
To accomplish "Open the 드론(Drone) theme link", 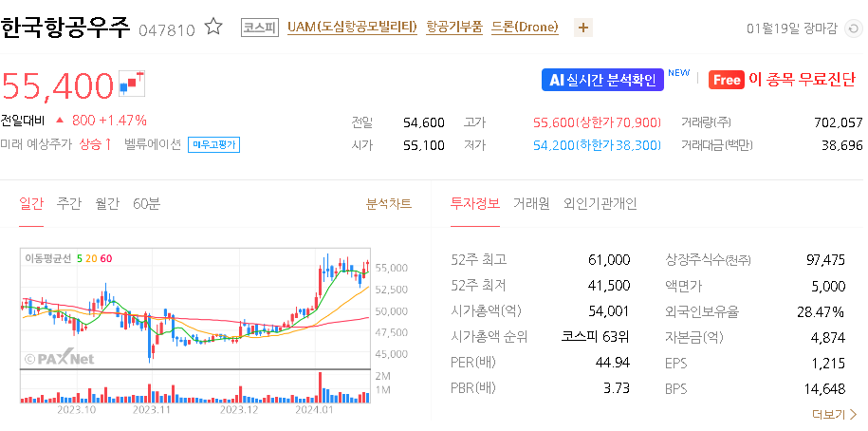I will 525,28.
